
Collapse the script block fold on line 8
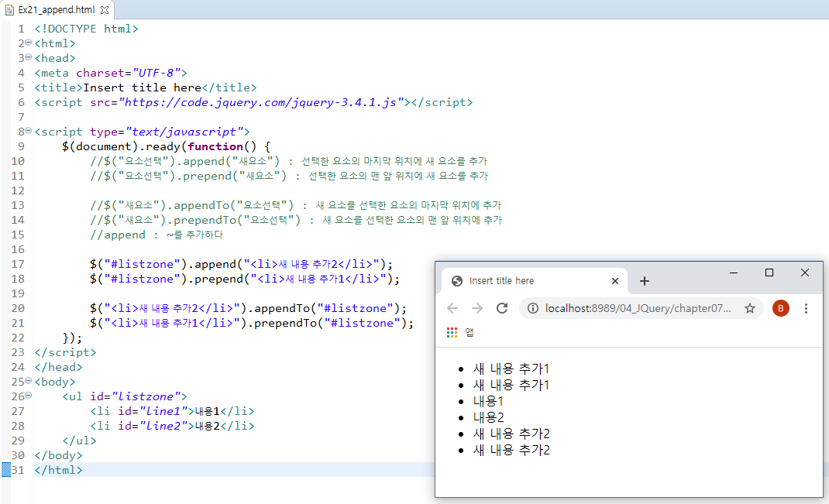[x=29, y=131]
